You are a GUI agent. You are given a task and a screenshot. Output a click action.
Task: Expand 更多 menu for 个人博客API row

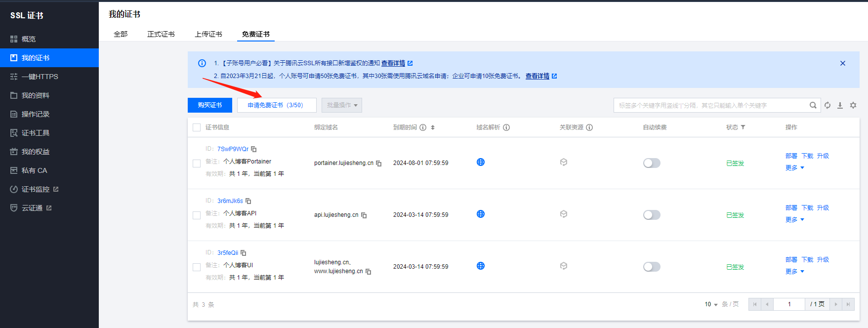pyautogui.click(x=795, y=220)
